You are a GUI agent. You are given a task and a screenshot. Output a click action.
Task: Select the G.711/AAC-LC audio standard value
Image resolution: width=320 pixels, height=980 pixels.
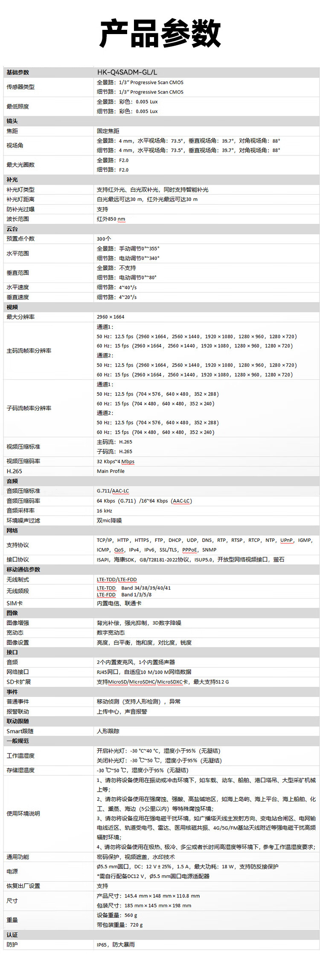click(113, 491)
